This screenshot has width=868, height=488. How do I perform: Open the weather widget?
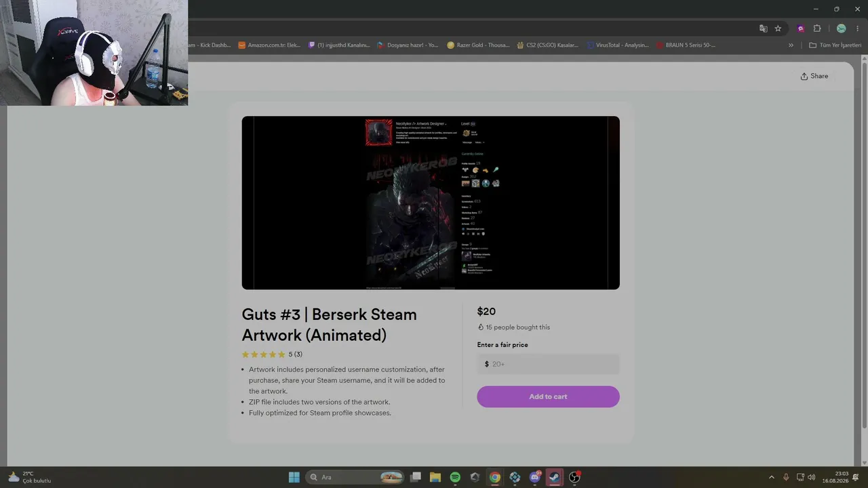pos(29,477)
